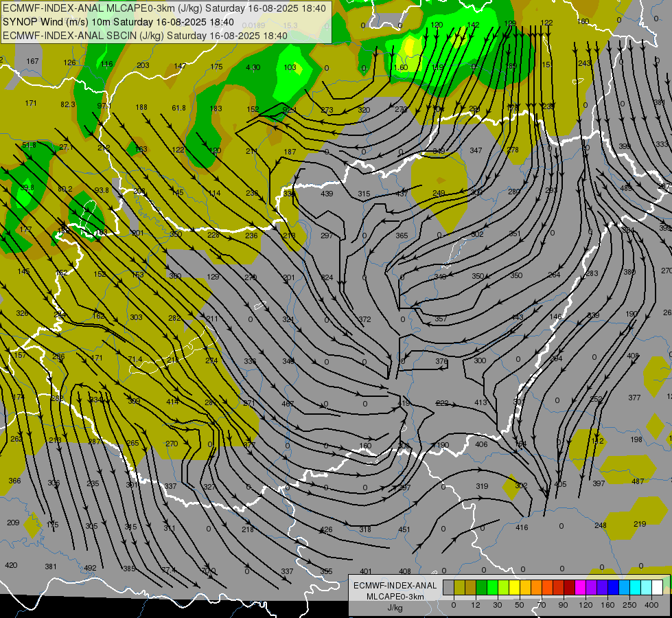672x618 pixels.
Task: Pick the lime yellow-green legend swatch
Action: [504, 588]
